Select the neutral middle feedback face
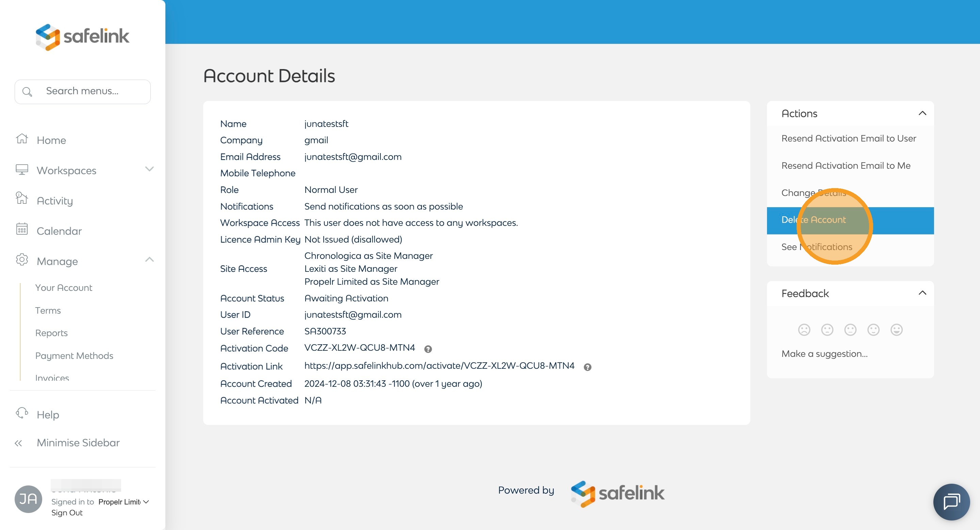 (850, 330)
